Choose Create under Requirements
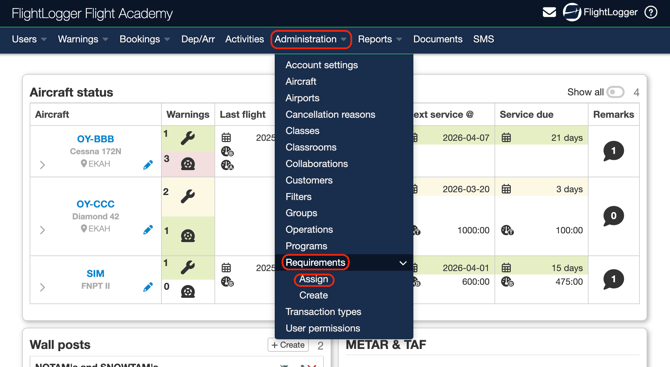670x367 pixels. [314, 295]
